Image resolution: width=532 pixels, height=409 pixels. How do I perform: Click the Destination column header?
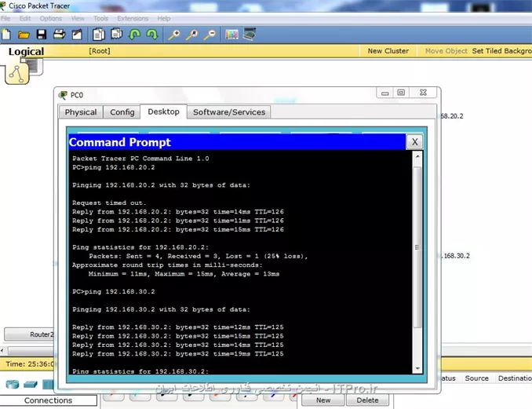tap(515, 378)
